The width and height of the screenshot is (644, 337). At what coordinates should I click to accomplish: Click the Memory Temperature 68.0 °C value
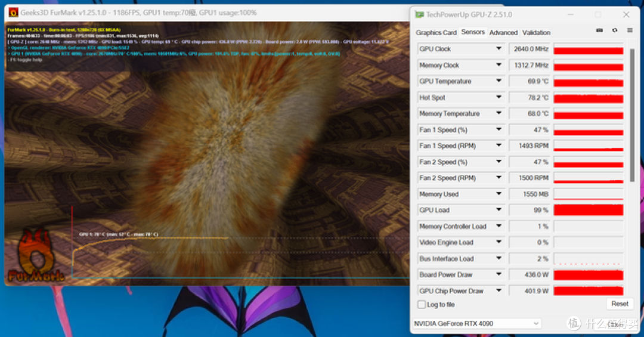[530, 113]
